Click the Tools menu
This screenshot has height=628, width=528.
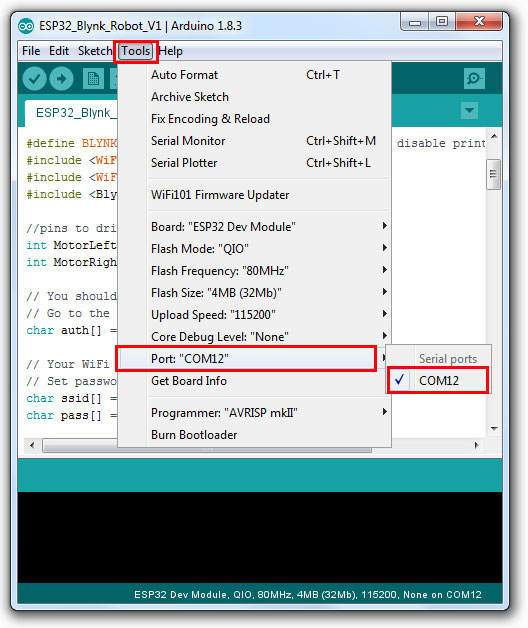click(x=135, y=51)
